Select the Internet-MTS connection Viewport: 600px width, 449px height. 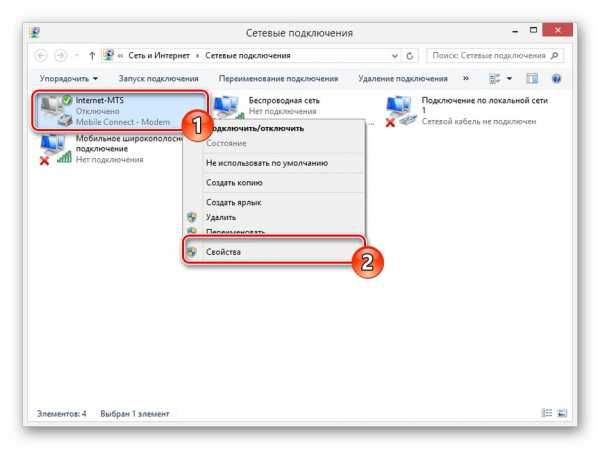120,111
